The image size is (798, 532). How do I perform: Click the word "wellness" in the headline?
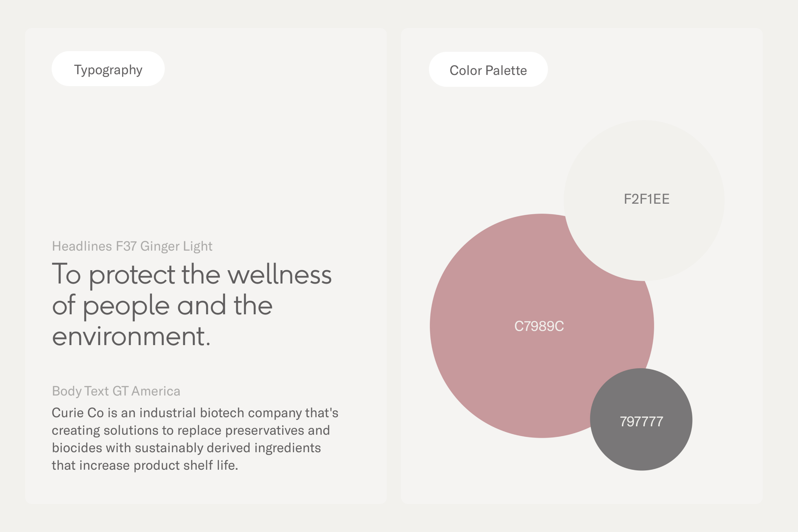(x=280, y=275)
